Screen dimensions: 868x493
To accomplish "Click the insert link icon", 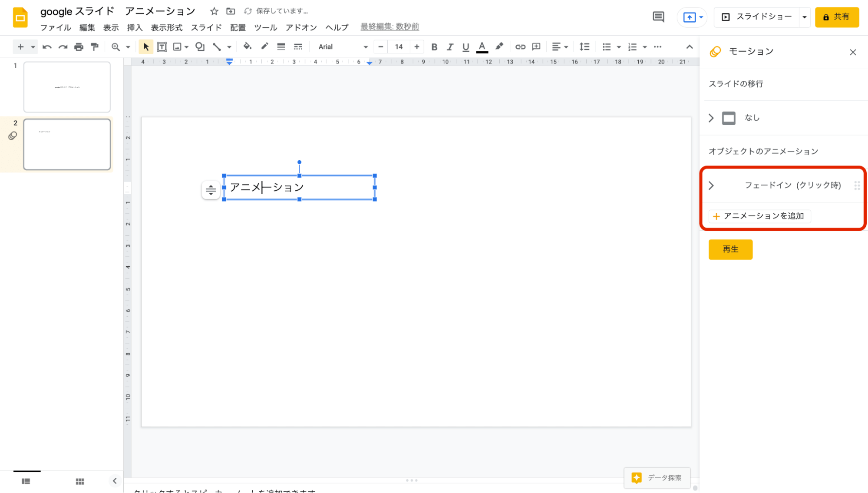I will 520,47.
